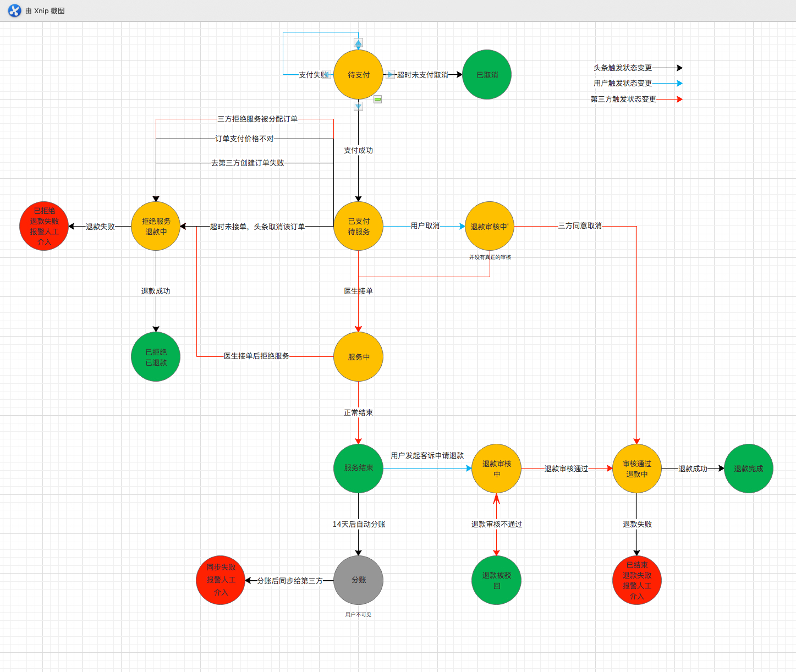Click the 头条触发状态变更 legend label

(622, 68)
